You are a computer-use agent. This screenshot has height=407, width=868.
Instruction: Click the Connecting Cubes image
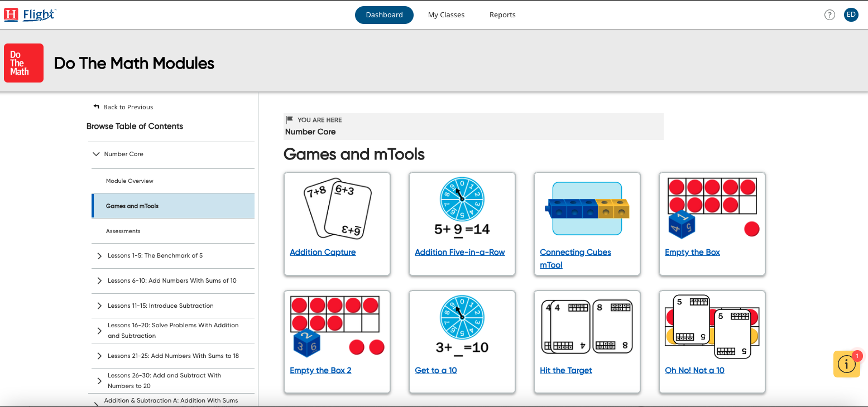(x=587, y=208)
